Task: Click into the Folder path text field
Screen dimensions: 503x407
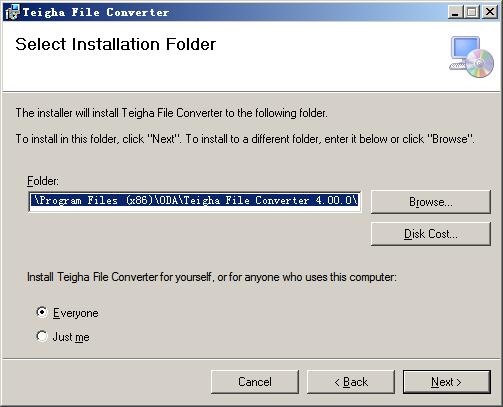Action: 195,201
